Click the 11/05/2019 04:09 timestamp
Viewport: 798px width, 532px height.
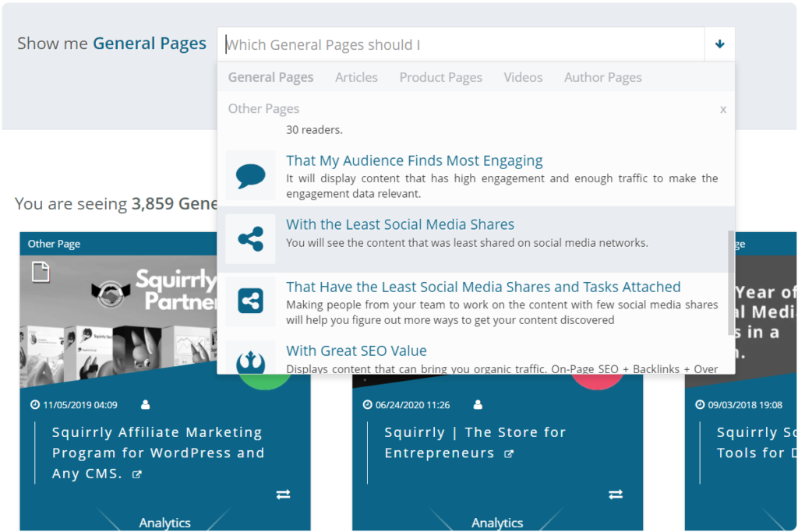pyautogui.click(x=80, y=405)
